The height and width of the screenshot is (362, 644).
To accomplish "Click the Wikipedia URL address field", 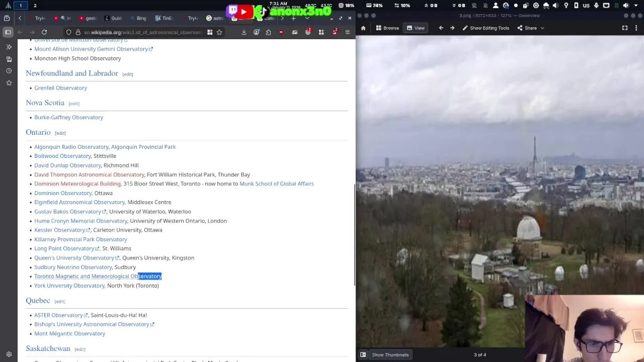I will tap(143, 32).
